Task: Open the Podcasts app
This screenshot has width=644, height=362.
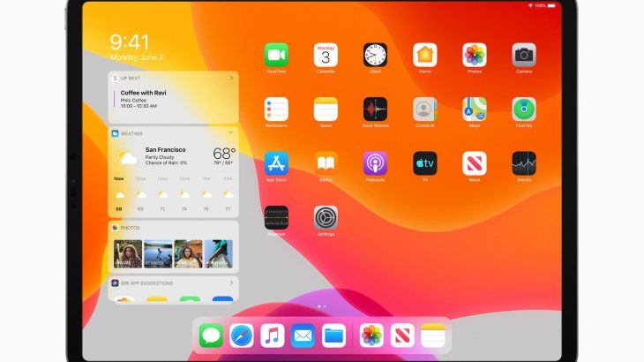Action: pyautogui.click(x=375, y=163)
